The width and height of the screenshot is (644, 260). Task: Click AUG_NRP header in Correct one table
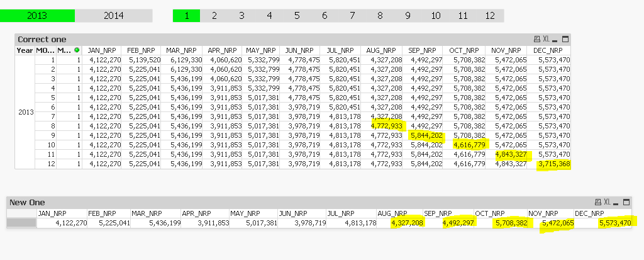coord(382,50)
